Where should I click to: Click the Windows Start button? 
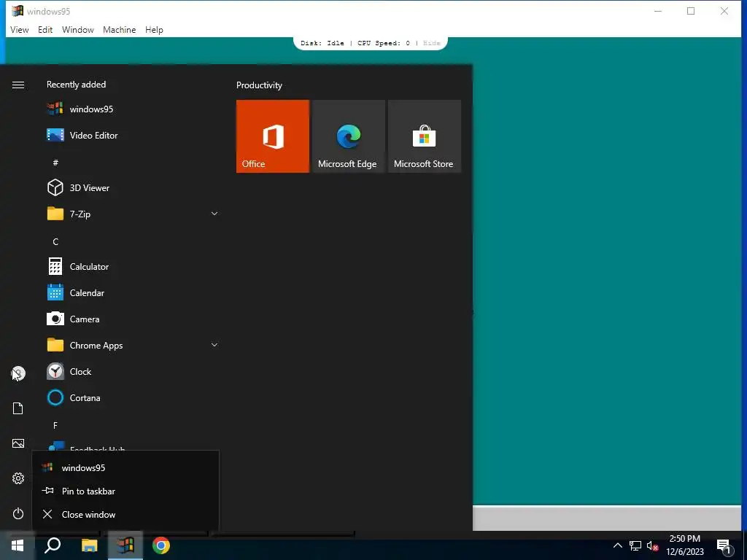pyautogui.click(x=18, y=545)
